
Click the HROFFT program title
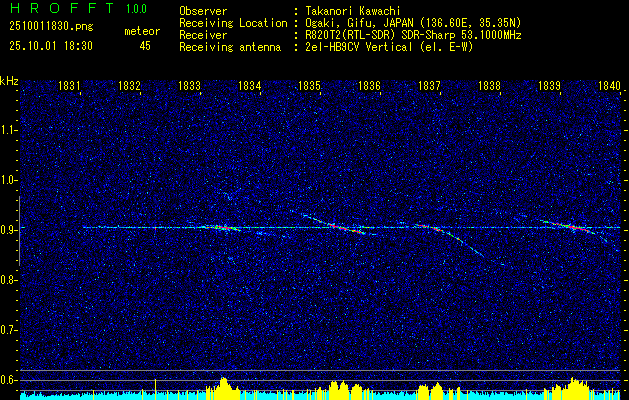tap(62, 8)
